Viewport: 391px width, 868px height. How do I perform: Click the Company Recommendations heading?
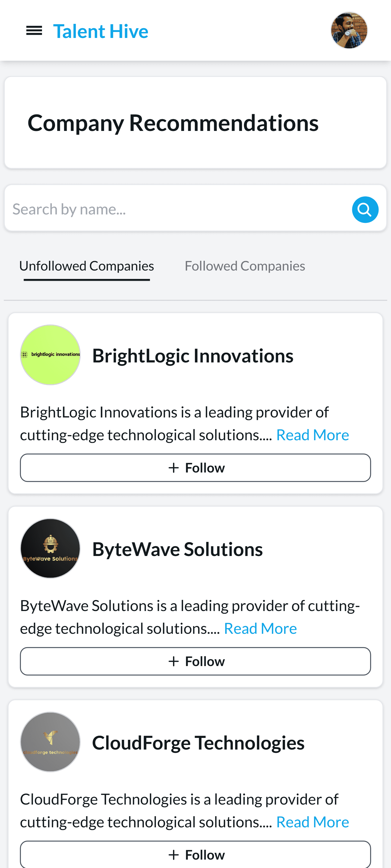tap(173, 123)
